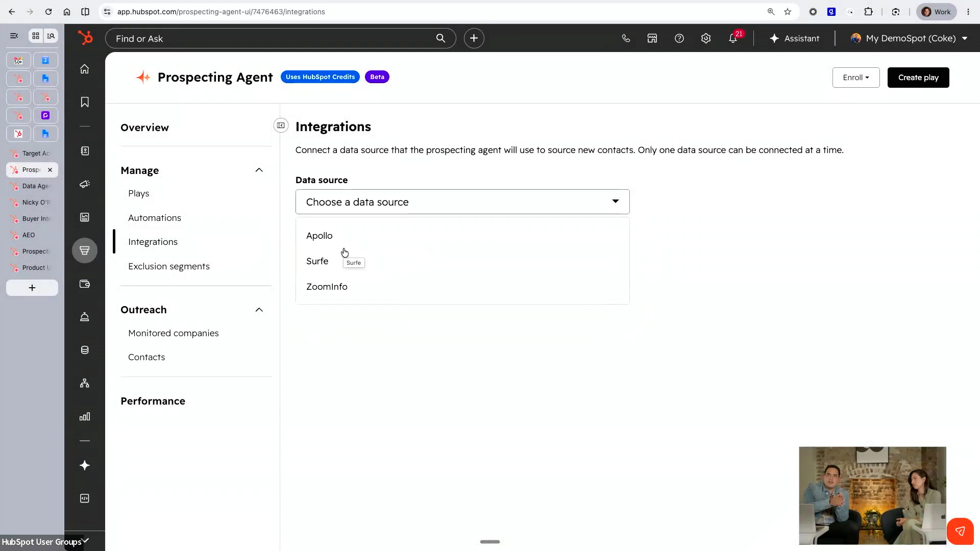Switch to AEO tab in side panel
This screenshot has width=980, height=551.
[x=32, y=235]
